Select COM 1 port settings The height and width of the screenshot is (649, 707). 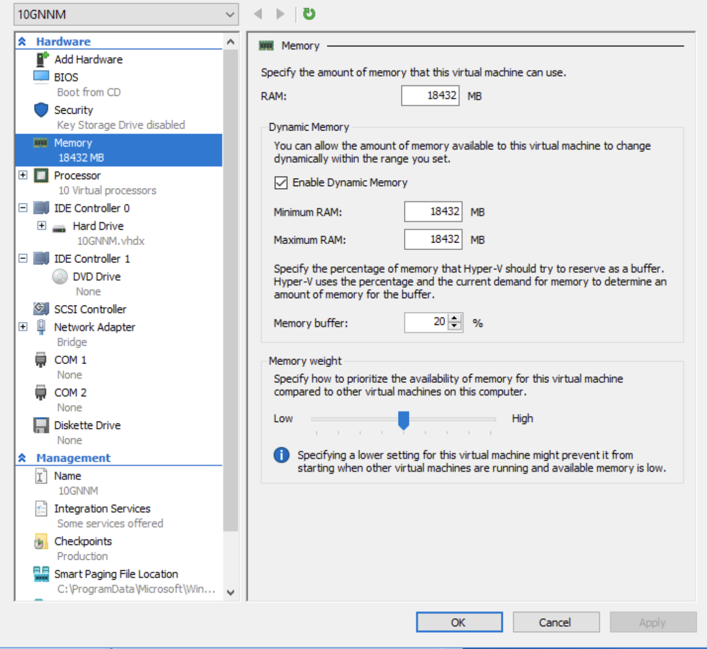[70, 360]
